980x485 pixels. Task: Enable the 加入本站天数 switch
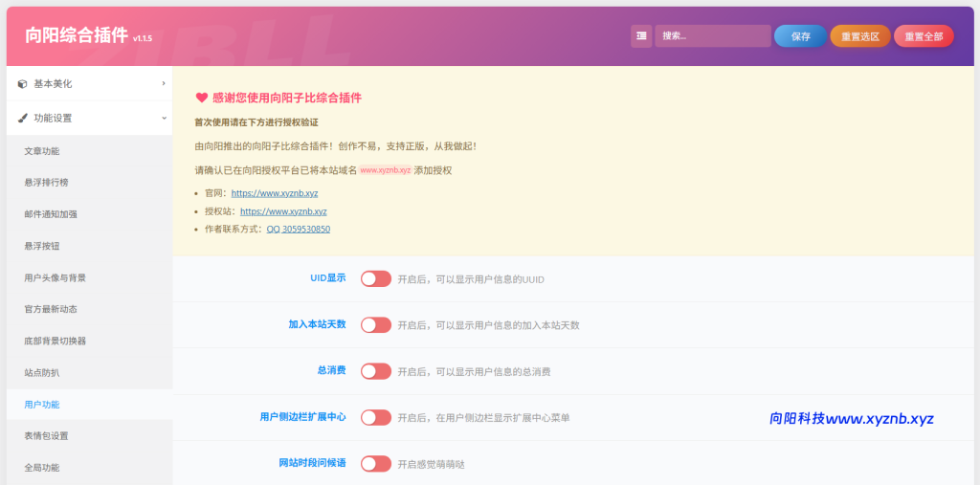coord(376,325)
